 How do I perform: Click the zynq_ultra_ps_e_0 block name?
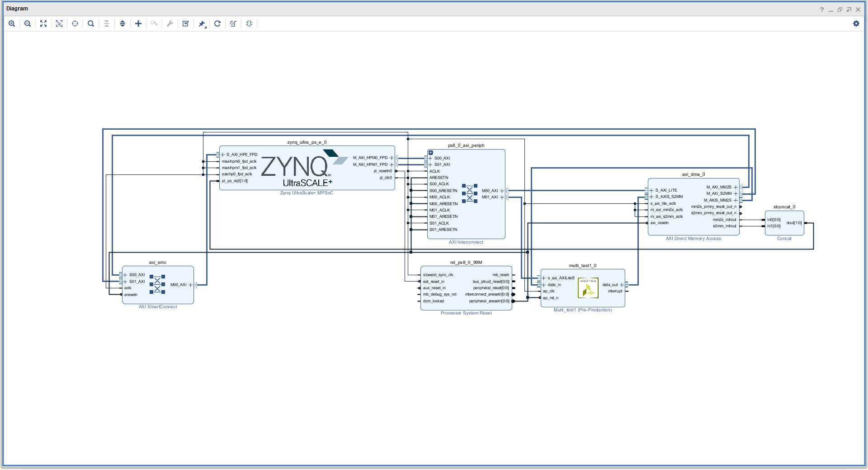[x=307, y=142]
